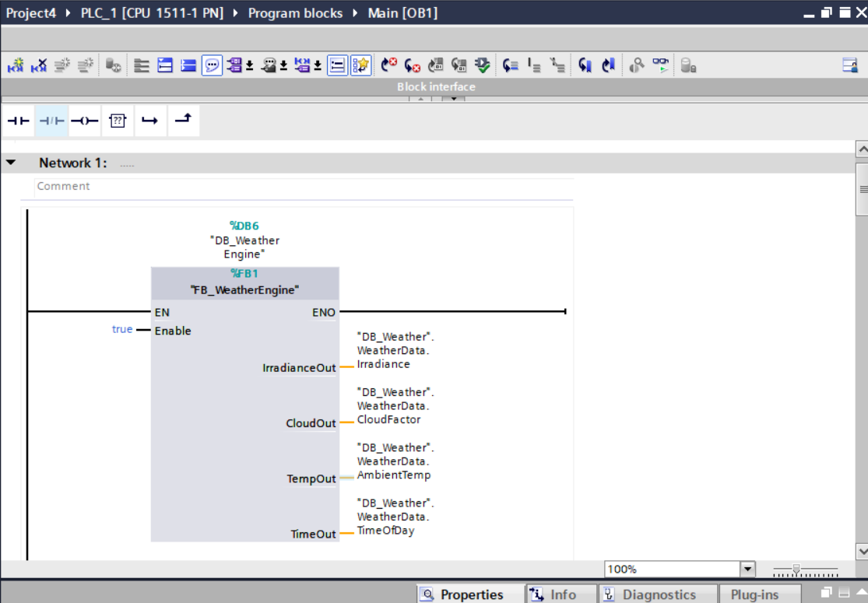
Task: Open absolute/symbolic operands dropdown arrow
Action: [250, 66]
